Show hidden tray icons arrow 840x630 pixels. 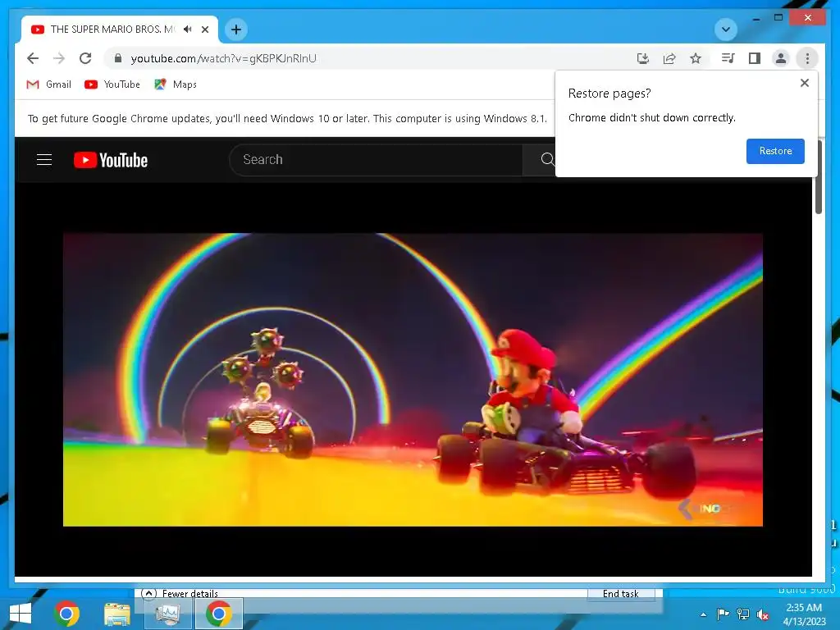[x=703, y=614]
